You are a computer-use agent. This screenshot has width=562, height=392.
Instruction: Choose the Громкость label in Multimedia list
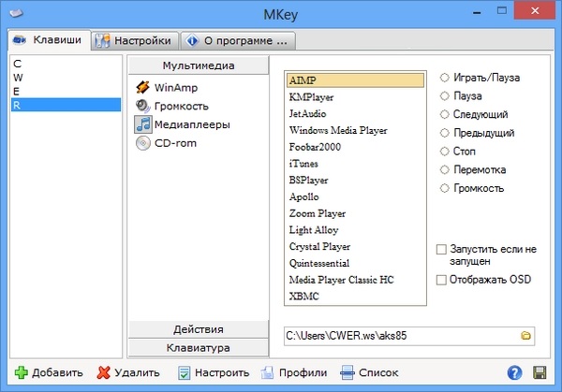coord(182,106)
